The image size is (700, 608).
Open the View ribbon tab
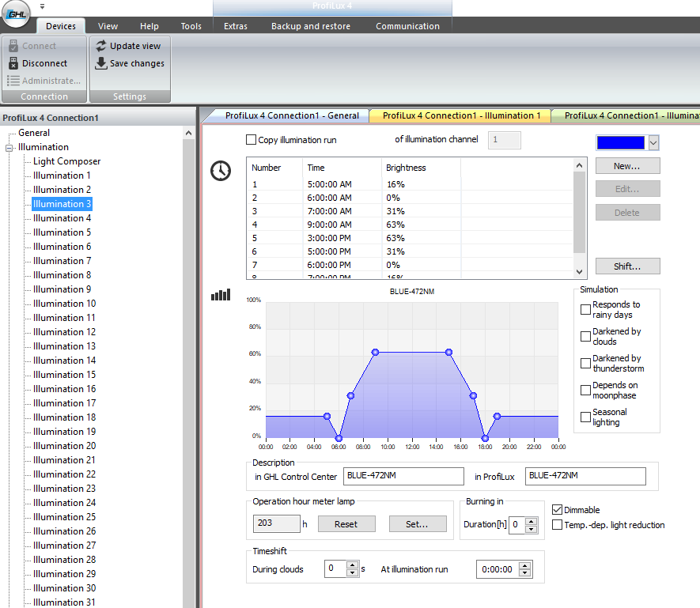coord(108,26)
